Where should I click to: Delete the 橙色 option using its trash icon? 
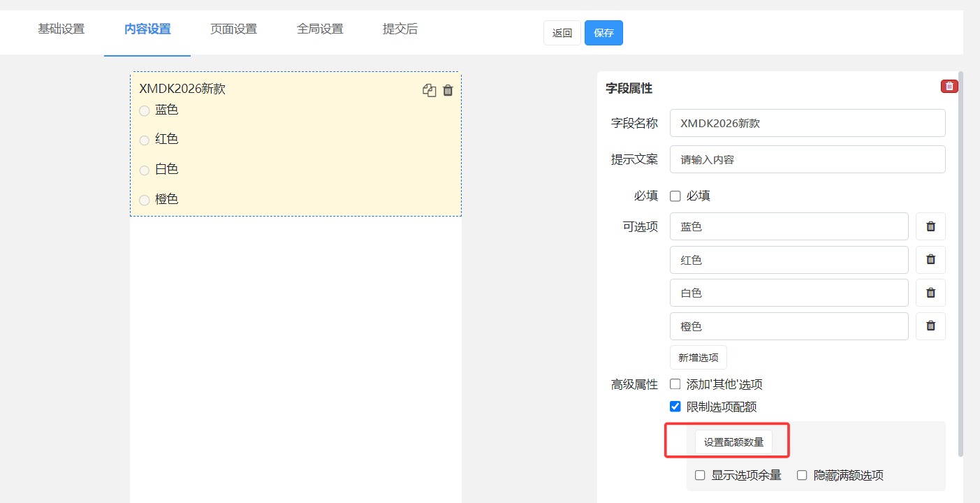tap(930, 326)
